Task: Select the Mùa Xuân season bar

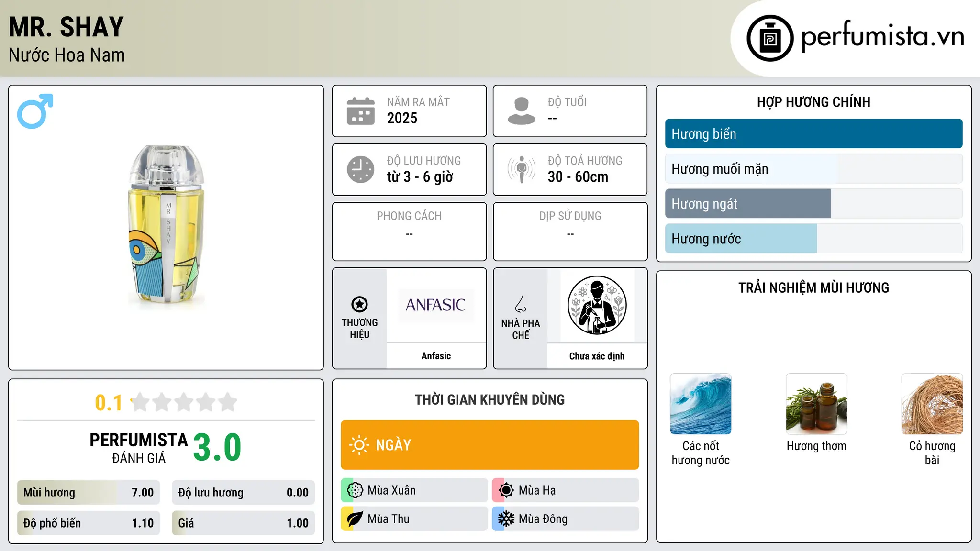Action: pyautogui.click(x=414, y=490)
